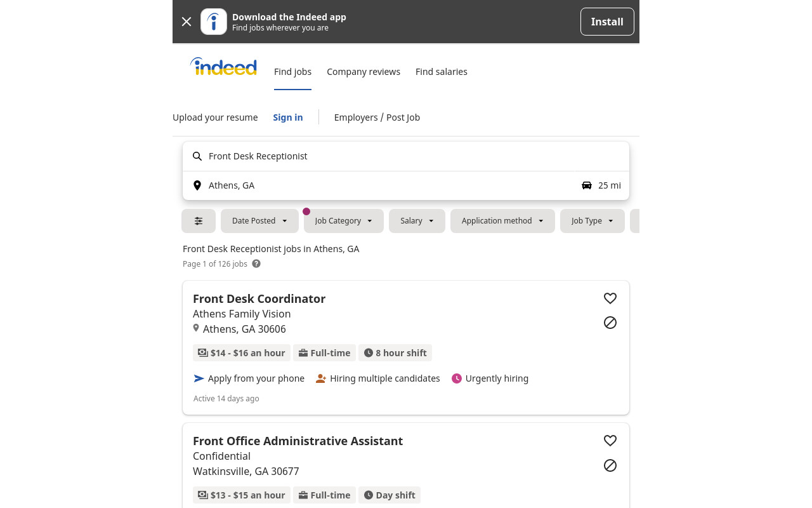Click the search magnifier icon
Image resolution: width=812 pixels, height=508 pixels.
197,156
